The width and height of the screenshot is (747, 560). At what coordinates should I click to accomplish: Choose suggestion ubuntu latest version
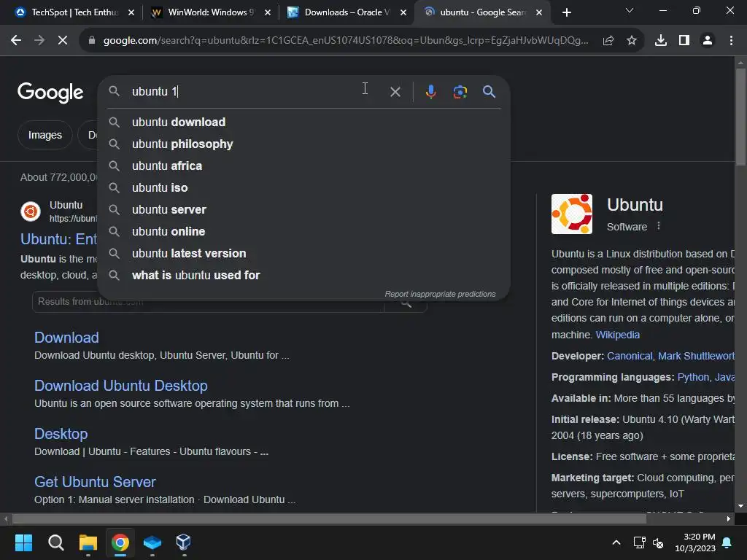304,253
